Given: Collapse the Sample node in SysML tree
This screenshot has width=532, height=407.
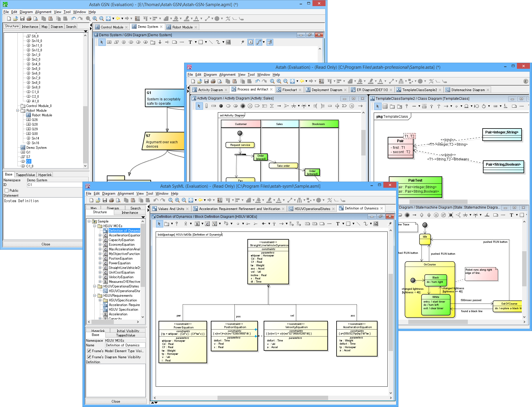Looking at the screenshot, I should click(x=89, y=221).
